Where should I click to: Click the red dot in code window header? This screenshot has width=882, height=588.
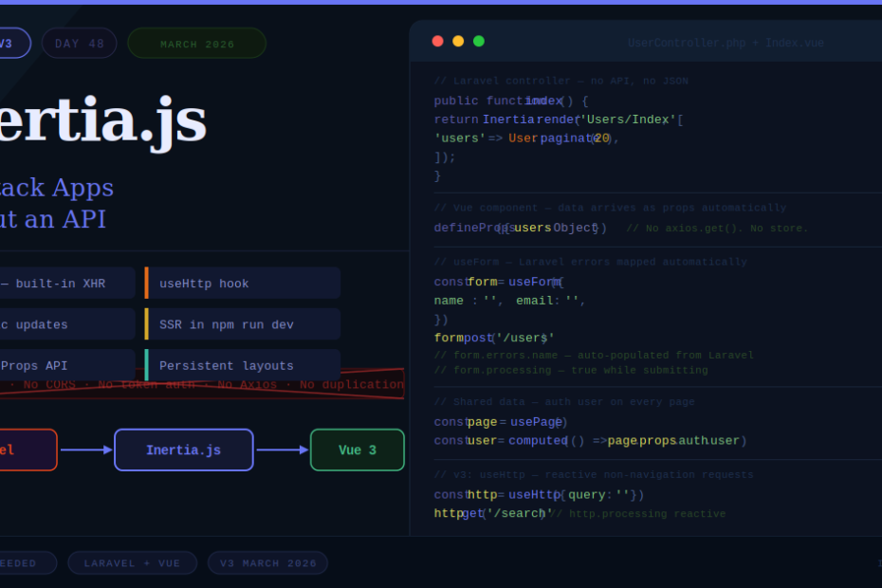pyautogui.click(x=437, y=41)
